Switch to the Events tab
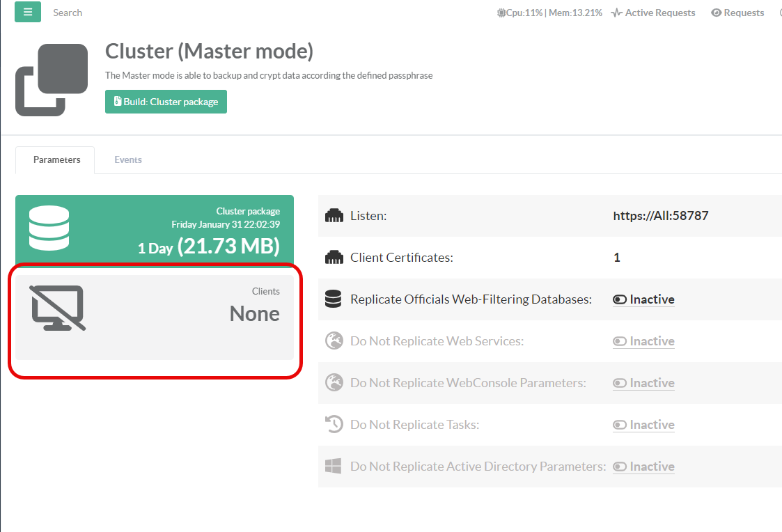782x532 pixels. (x=128, y=159)
